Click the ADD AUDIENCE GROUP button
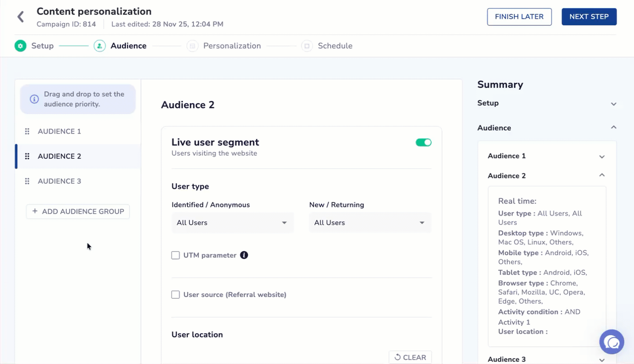 pos(77,211)
